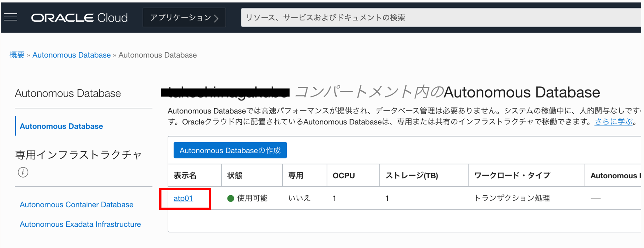
Task: Open the Autonomous Database breadcrumb link
Action: [71, 55]
